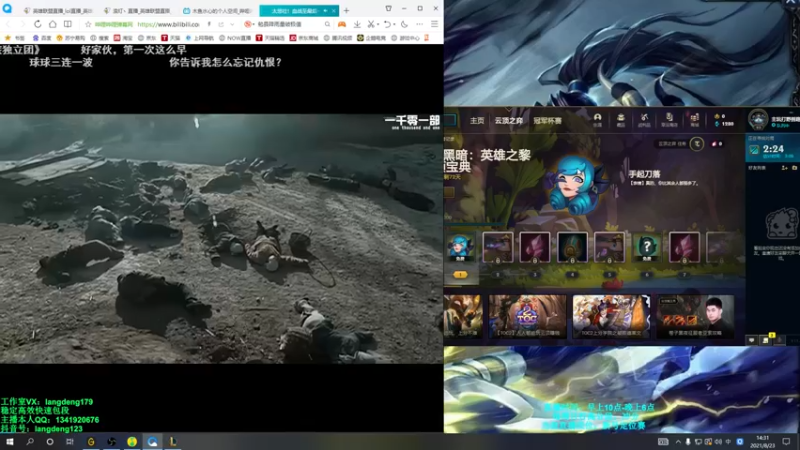Toggle browser night mode moon icon

coord(404,24)
